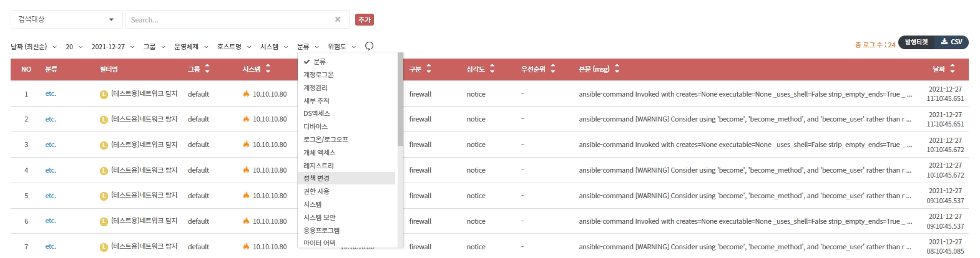Sort the 날짜 column header arrows
The height and width of the screenshot is (258, 980).
(x=952, y=69)
